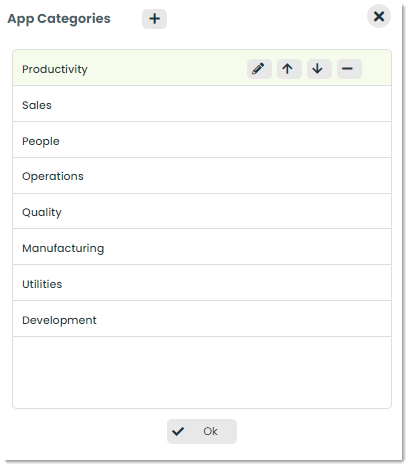Confirm changes with the Ok button
This screenshot has height=468, width=410.
[202, 431]
